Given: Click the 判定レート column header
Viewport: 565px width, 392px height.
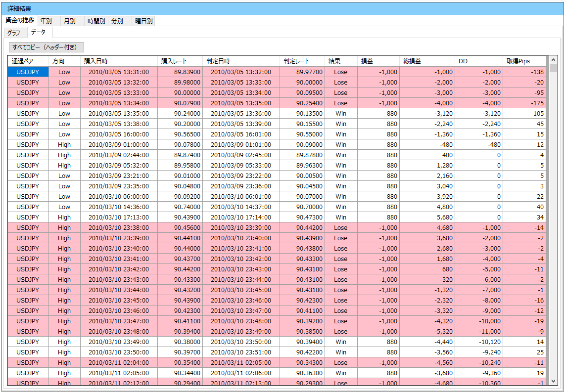Looking at the screenshot, I should tap(302, 61).
